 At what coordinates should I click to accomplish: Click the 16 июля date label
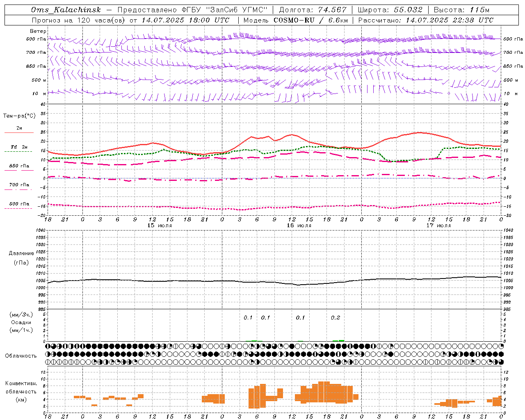[x=299, y=226]
